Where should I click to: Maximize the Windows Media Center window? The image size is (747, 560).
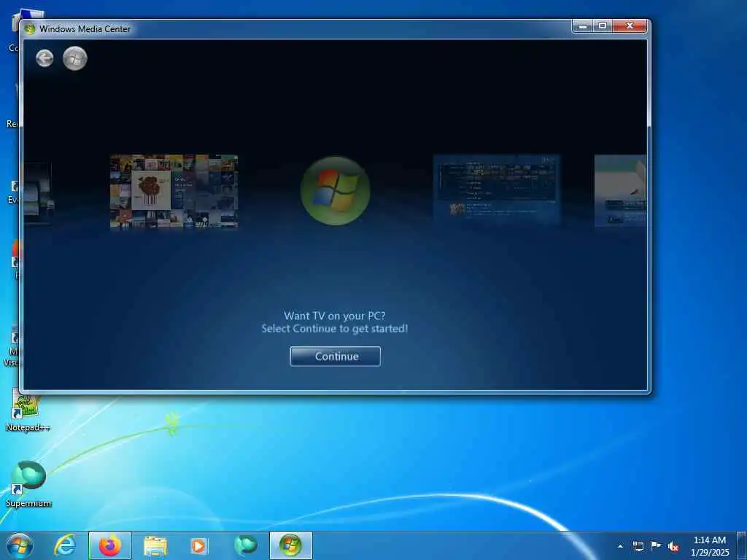[602, 26]
